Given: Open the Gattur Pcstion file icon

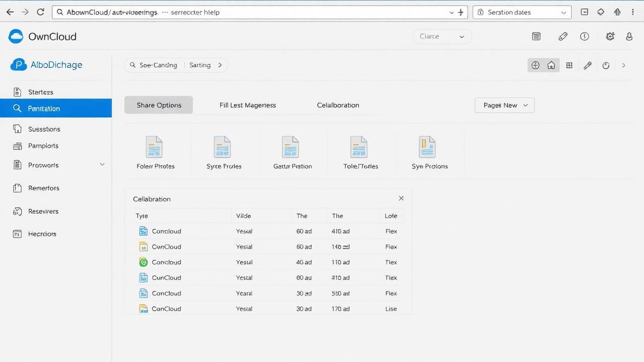Looking at the screenshot, I should pos(290,147).
